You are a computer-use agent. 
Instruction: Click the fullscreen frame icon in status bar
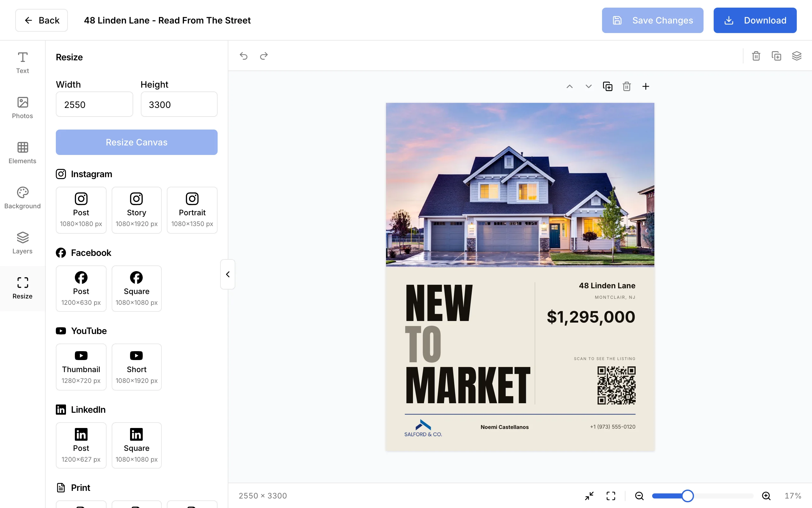point(611,496)
